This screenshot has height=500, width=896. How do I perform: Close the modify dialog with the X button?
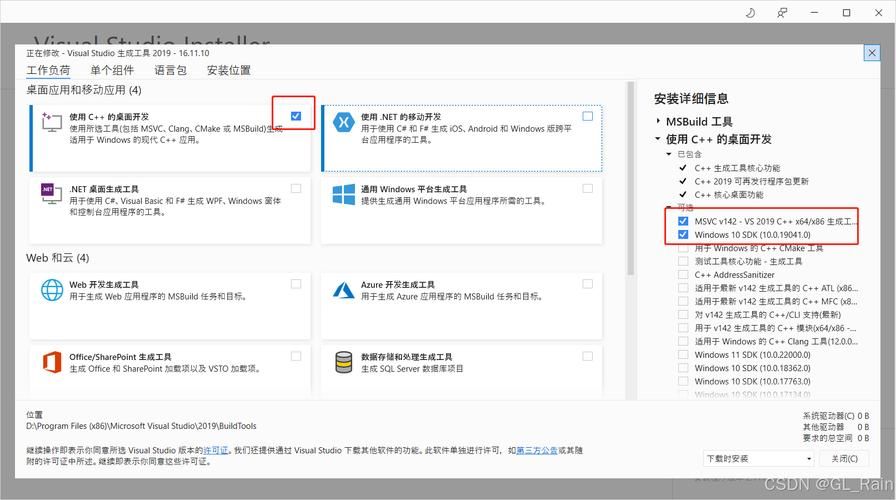click(871, 53)
